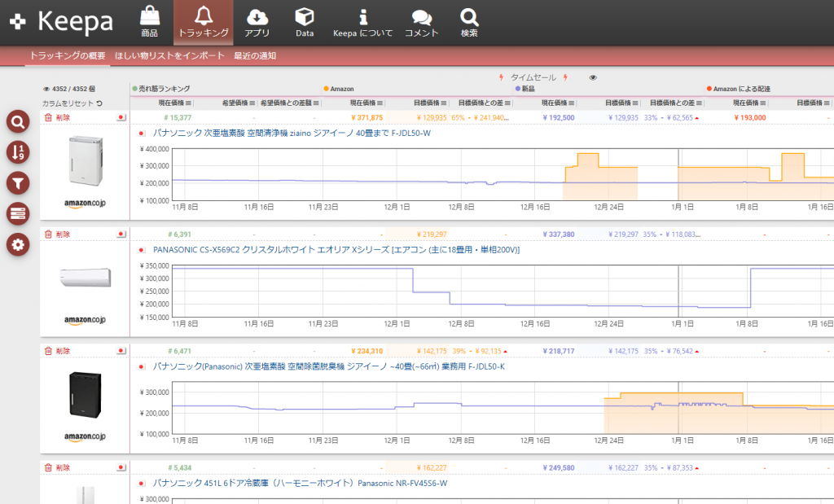Toggle the eye icon beside タイムセール
The width and height of the screenshot is (834, 504).
click(593, 77)
